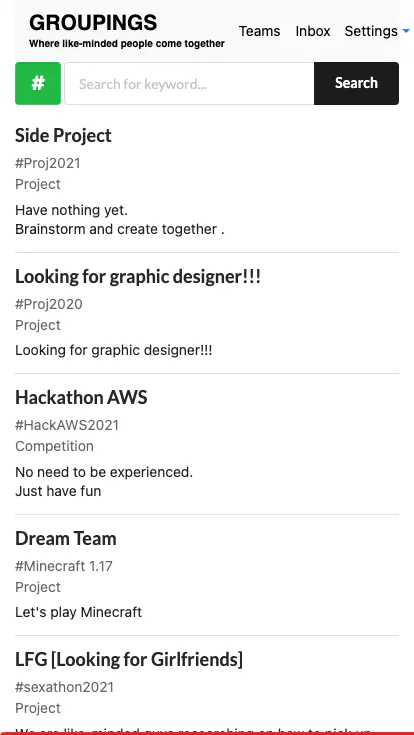Select the #Proj2021 hashtag

pos(48,164)
